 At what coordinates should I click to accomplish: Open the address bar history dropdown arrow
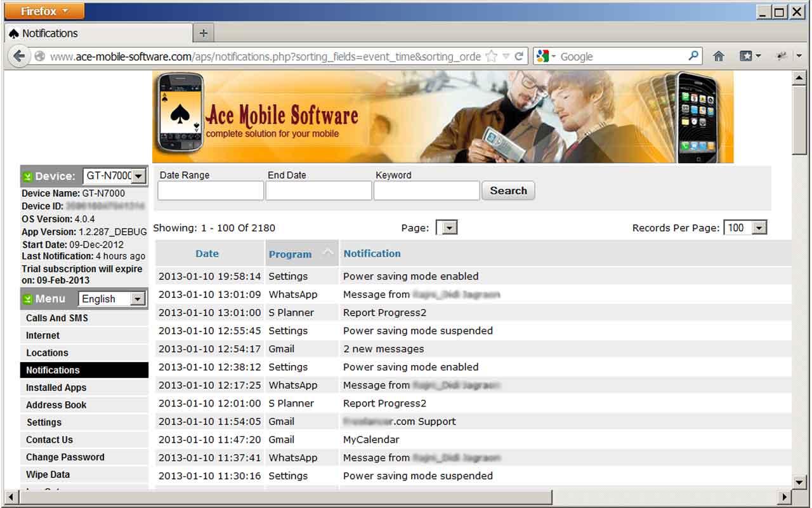pos(506,57)
